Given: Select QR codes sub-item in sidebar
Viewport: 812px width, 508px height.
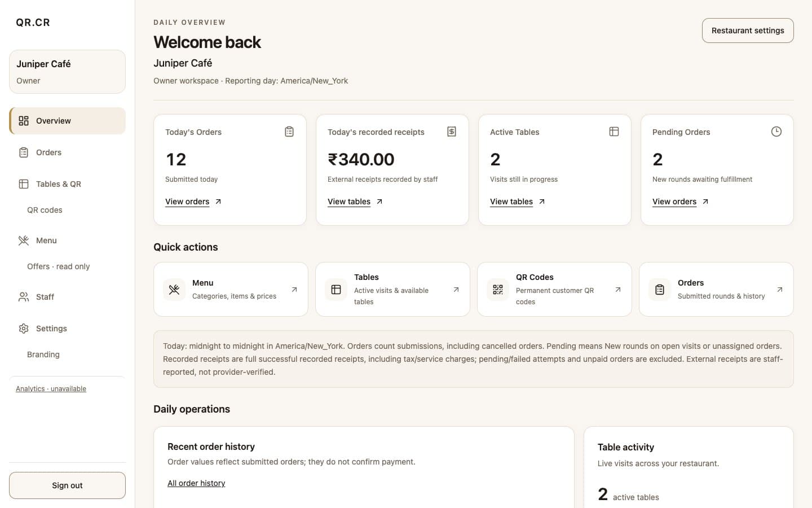Looking at the screenshot, I should coord(45,210).
